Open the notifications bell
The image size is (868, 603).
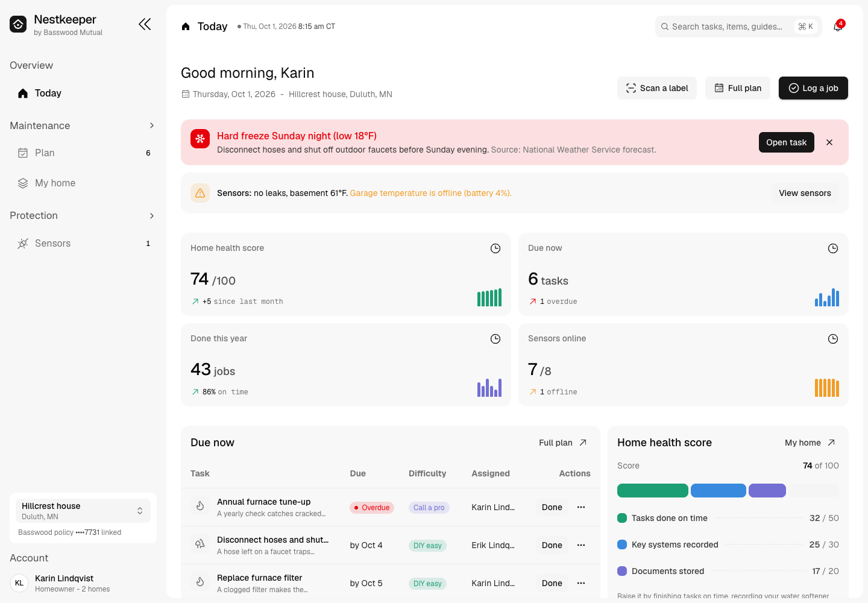tap(838, 27)
